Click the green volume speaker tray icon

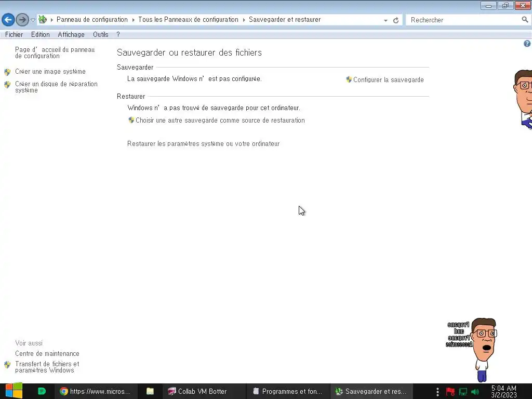click(475, 392)
